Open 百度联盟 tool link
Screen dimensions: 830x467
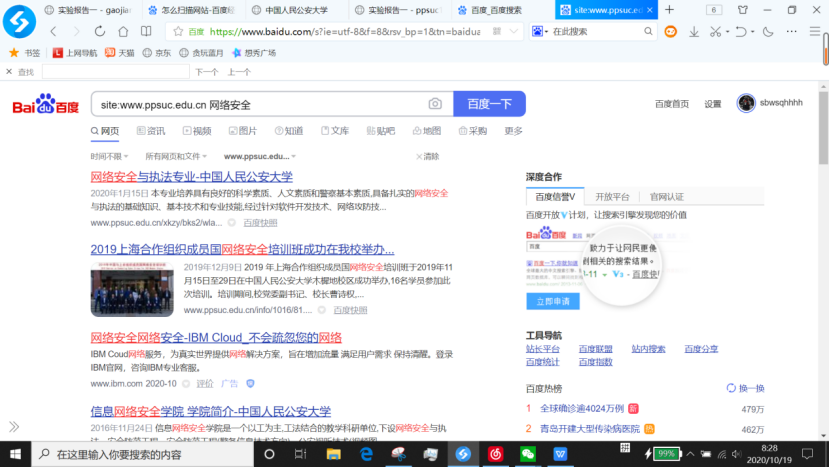coord(596,349)
